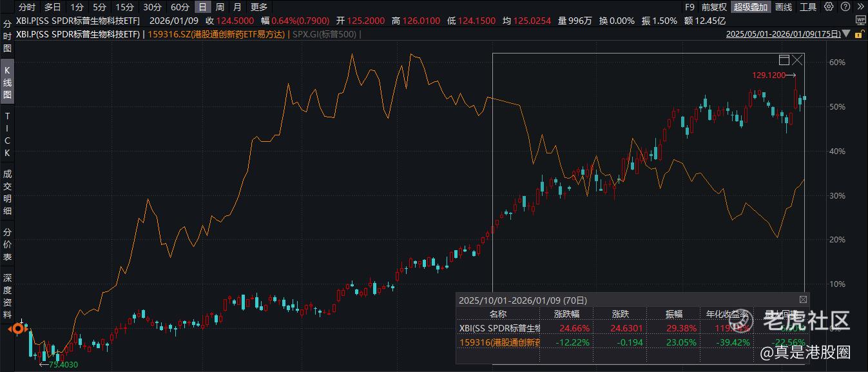Screen dimensions: 868x372
Task: Click the 129.1200 high price label
Action: 769,75
